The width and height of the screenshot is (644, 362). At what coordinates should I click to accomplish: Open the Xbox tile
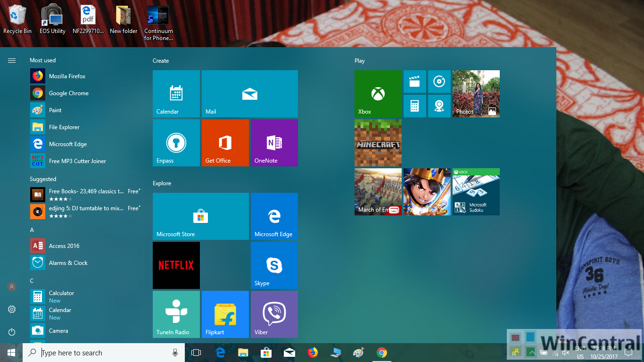click(378, 94)
